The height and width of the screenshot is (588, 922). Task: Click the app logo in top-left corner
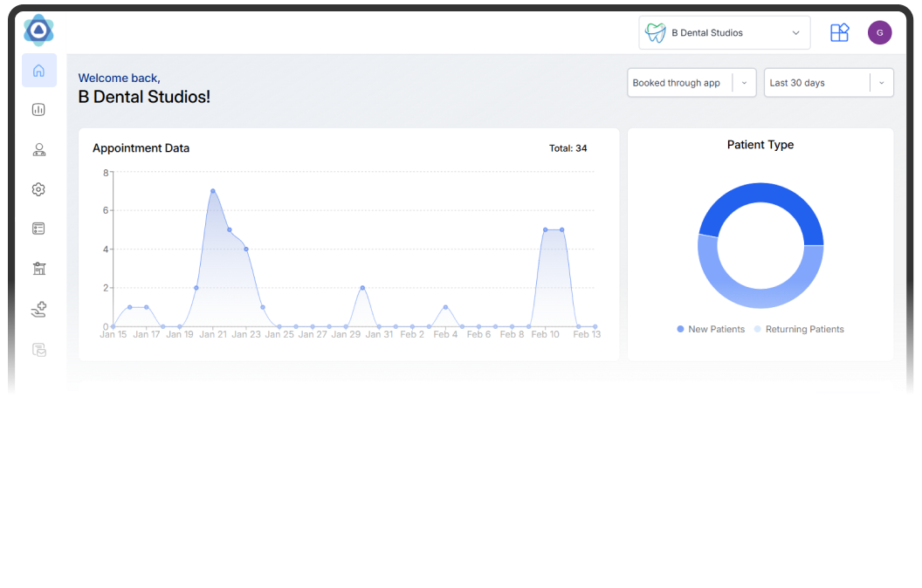coord(38,31)
